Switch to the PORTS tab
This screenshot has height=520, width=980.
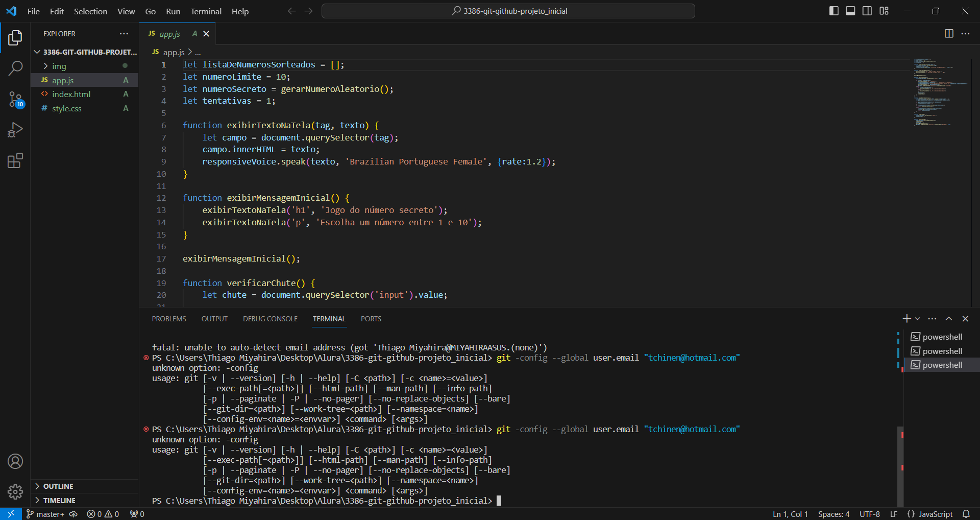[371, 319]
